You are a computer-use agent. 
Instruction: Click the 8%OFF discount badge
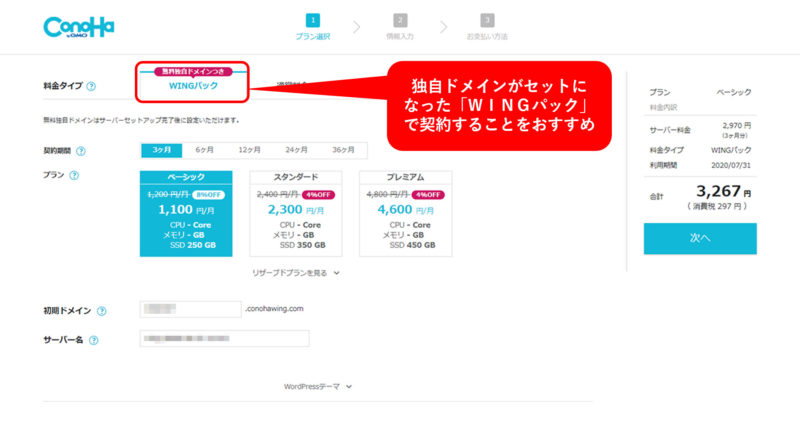coord(208,195)
